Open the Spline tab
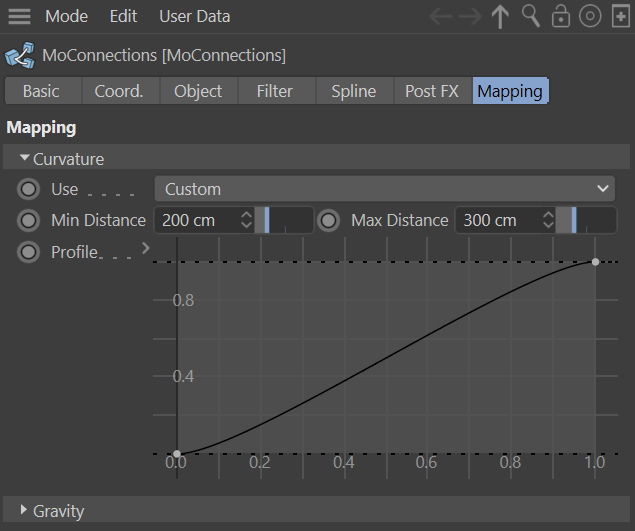This screenshot has height=531, width=635. click(353, 91)
